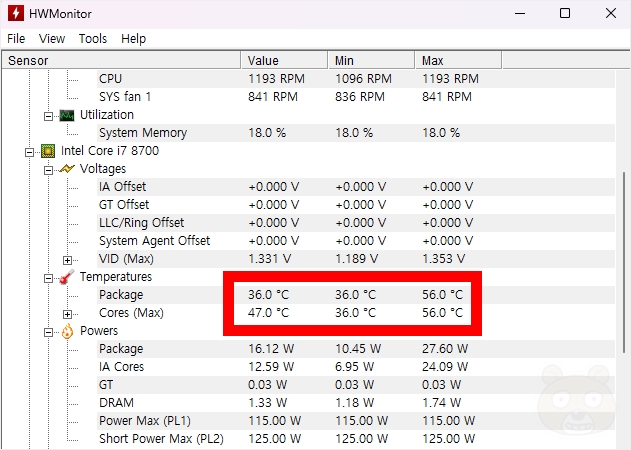Maximize the HWMonitor window
The image size is (631, 450).
(x=565, y=13)
